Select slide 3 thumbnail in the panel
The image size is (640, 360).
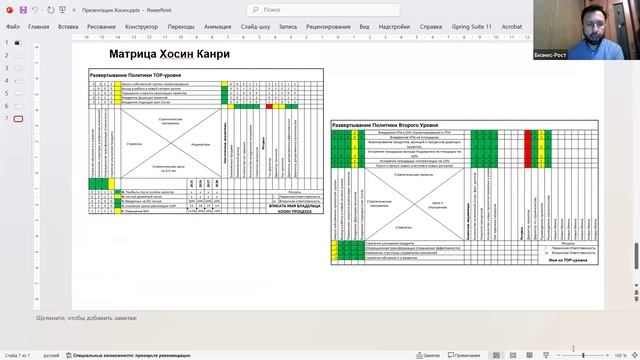pyautogui.click(x=18, y=68)
